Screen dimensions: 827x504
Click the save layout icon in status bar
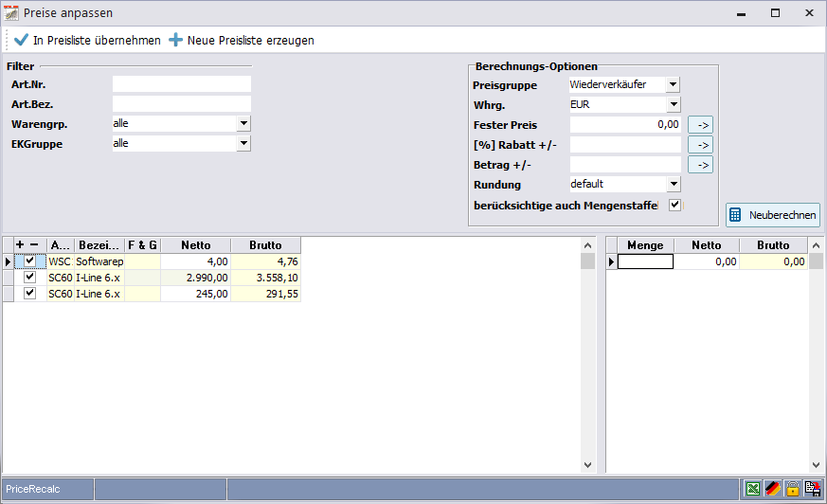point(812,489)
